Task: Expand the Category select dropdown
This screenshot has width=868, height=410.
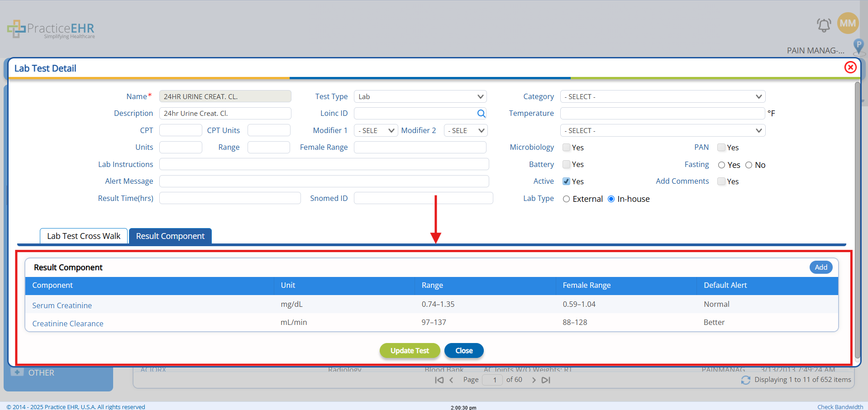Action: tap(663, 97)
